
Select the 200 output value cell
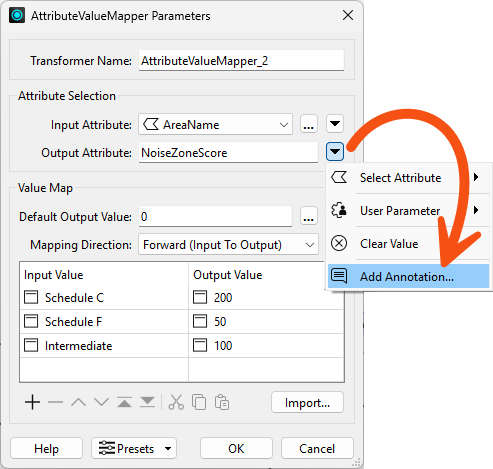click(266, 298)
